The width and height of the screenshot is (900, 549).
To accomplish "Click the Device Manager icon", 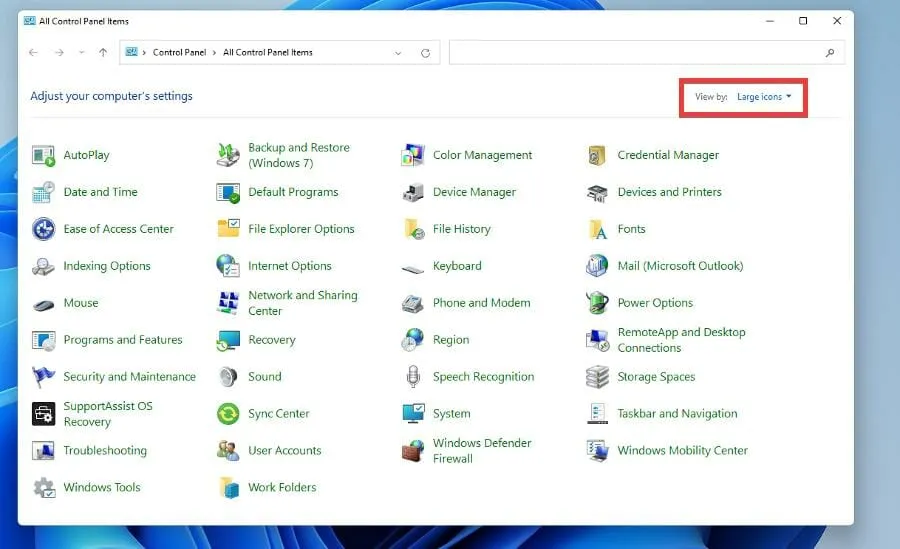I will coord(413,193).
